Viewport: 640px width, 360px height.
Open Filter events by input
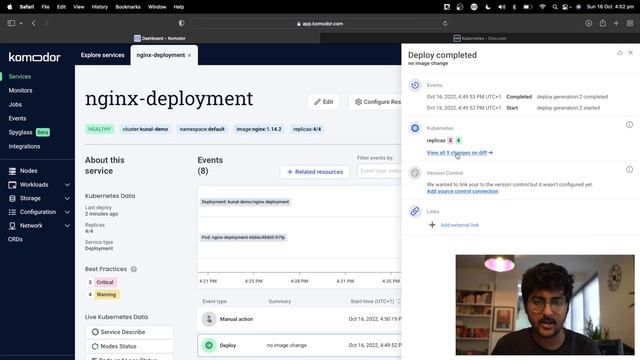380,171
